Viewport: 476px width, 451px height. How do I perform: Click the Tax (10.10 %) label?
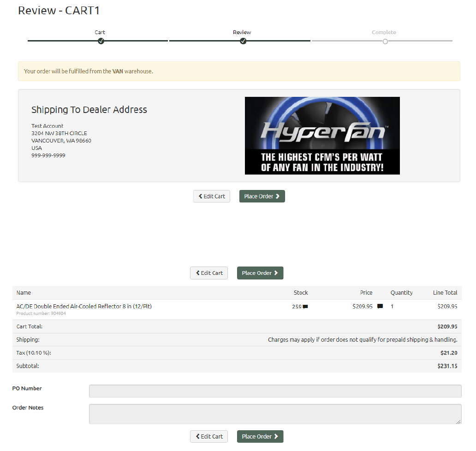click(x=34, y=353)
